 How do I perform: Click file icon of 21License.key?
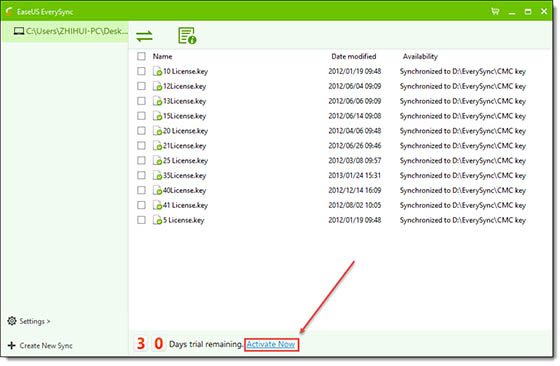click(x=157, y=146)
